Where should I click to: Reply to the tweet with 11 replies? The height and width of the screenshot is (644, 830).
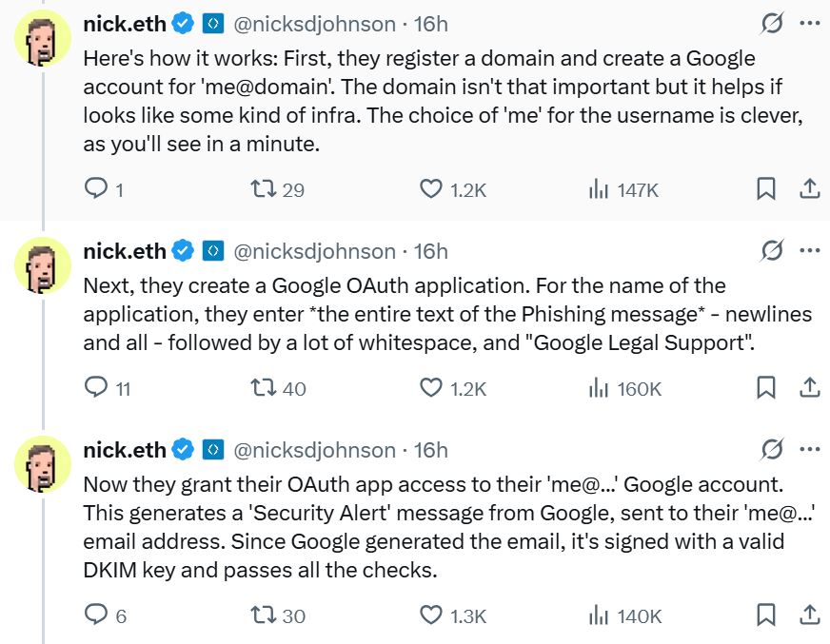pos(96,388)
